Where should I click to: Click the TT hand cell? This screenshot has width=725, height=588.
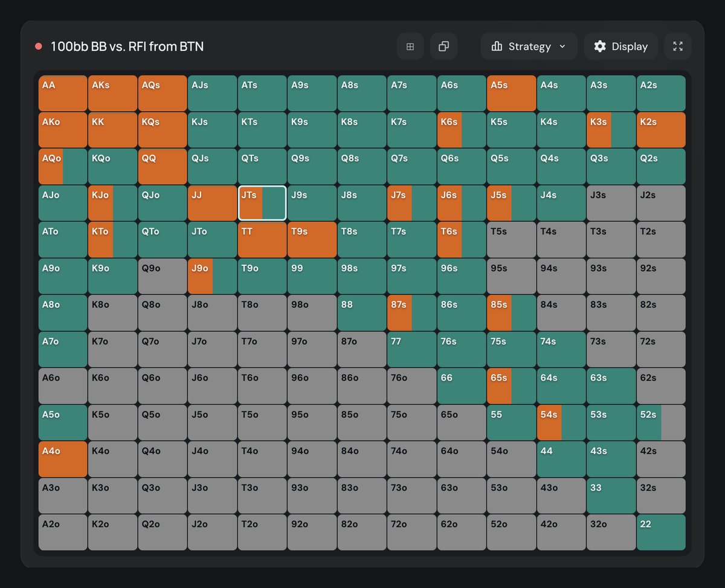262,240
